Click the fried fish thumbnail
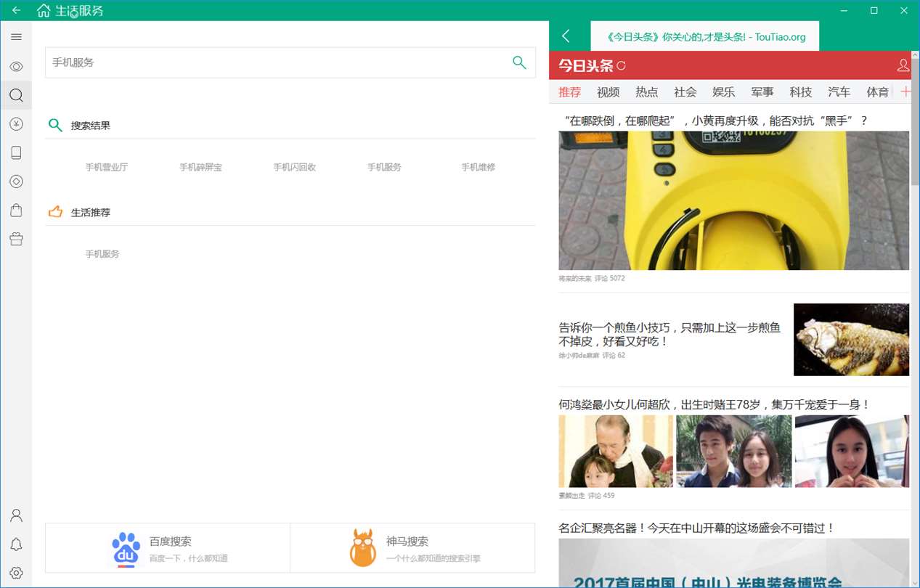Screen dimensions: 920x588 pos(851,340)
